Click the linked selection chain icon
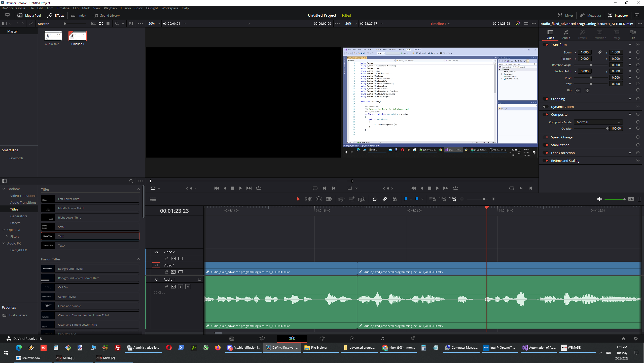Screen dimensions: 644x363 click(384, 199)
